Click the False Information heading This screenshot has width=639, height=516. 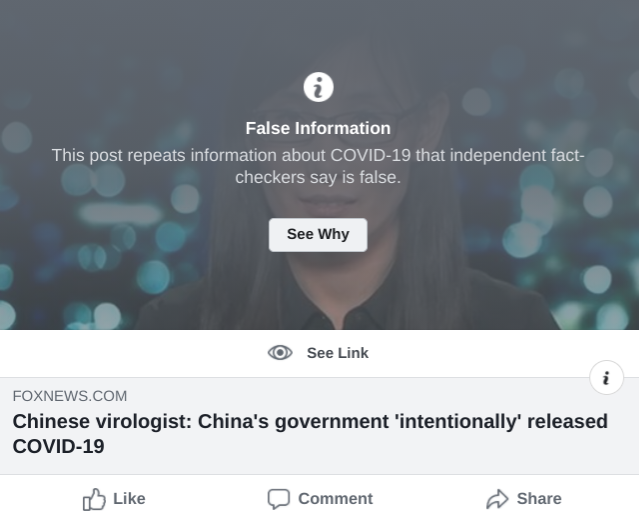(x=318, y=128)
